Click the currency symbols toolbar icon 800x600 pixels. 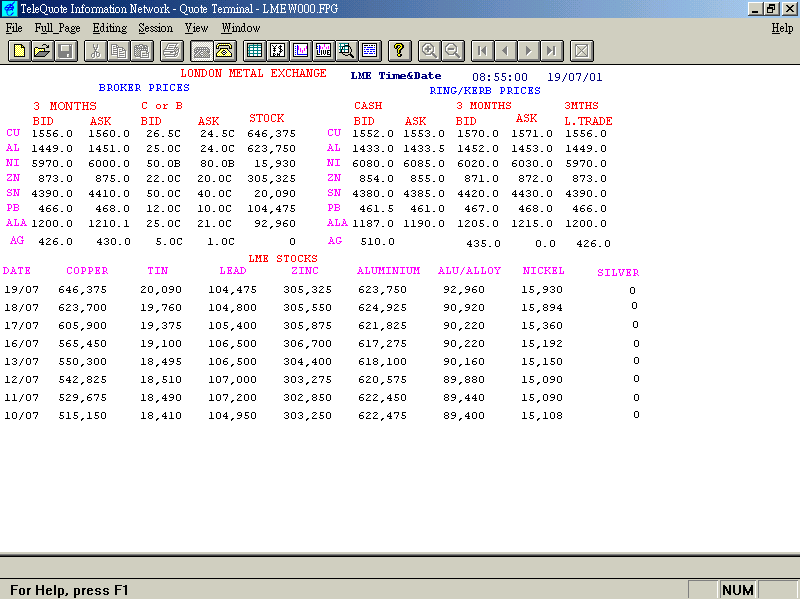278,51
